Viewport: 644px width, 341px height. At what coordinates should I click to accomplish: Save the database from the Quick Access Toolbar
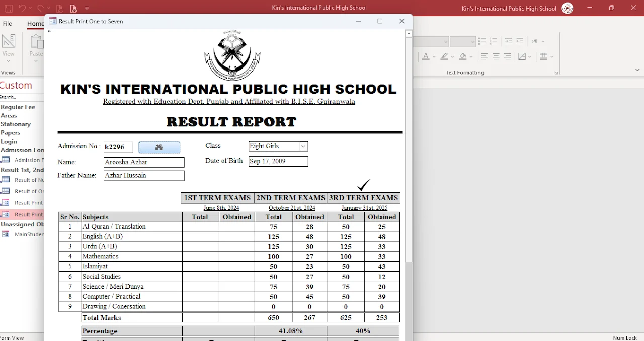click(x=9, y=8)
